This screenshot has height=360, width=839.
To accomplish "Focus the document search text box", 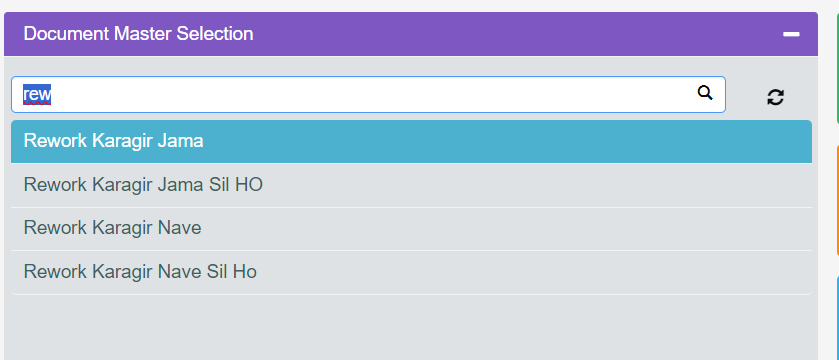I will (368, 95).
